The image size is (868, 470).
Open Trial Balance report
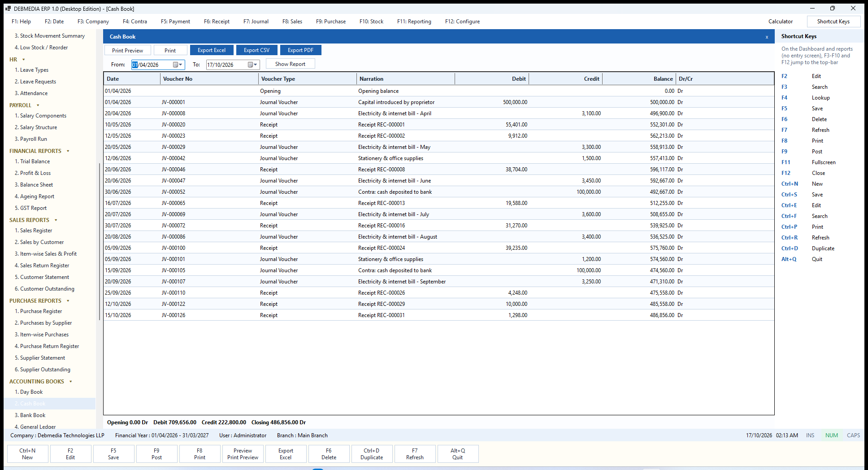coord(32,161)
